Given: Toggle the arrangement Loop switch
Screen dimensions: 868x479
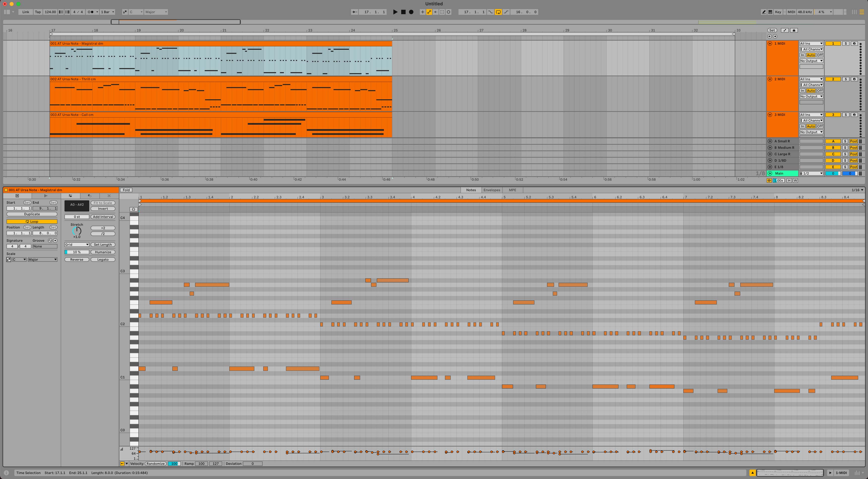Looking at the screenshot, I should pos(498,12).
